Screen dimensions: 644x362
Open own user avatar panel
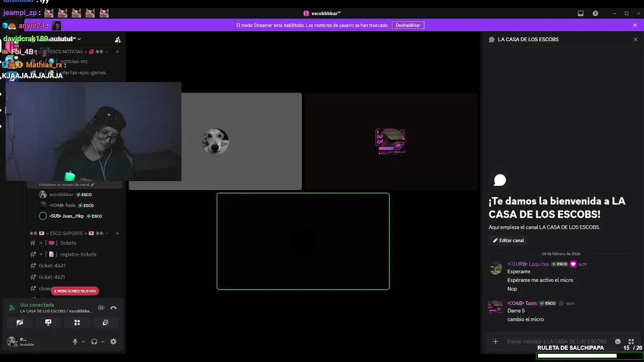(12, 341)
